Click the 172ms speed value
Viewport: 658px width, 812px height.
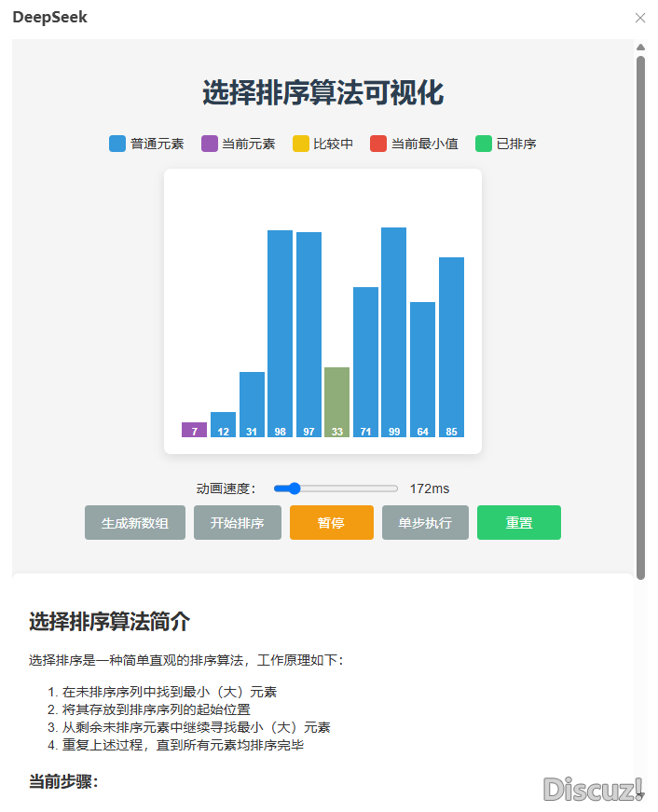click(430, 489)
